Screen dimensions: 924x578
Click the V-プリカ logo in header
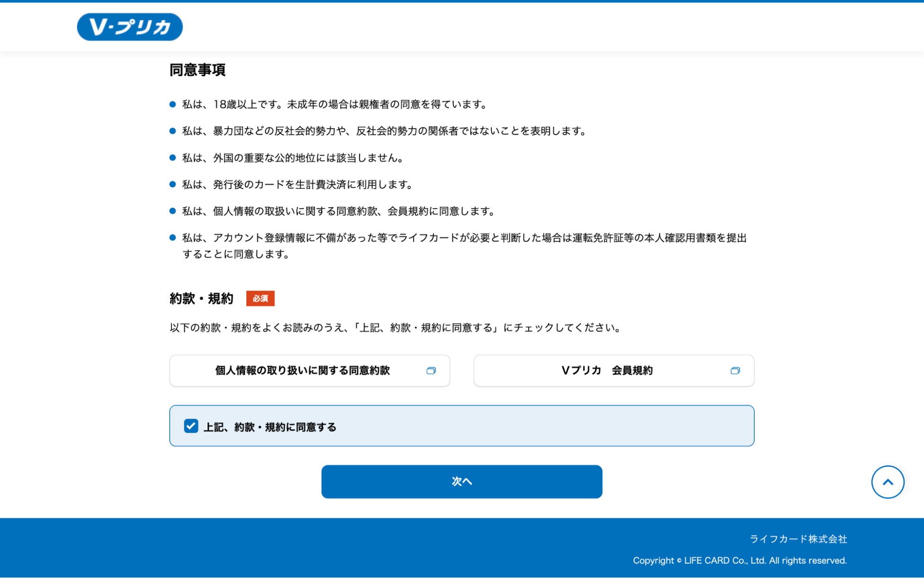coord(129,27)
